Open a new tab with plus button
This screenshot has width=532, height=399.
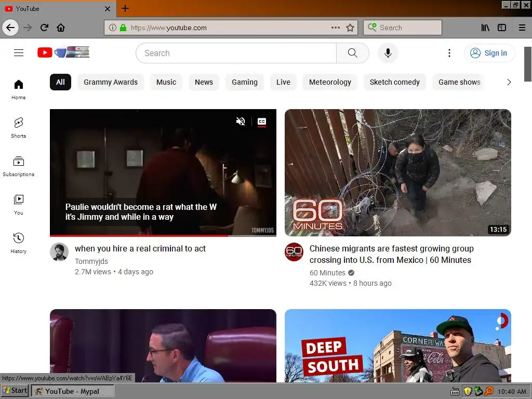[x=125, y=8]
